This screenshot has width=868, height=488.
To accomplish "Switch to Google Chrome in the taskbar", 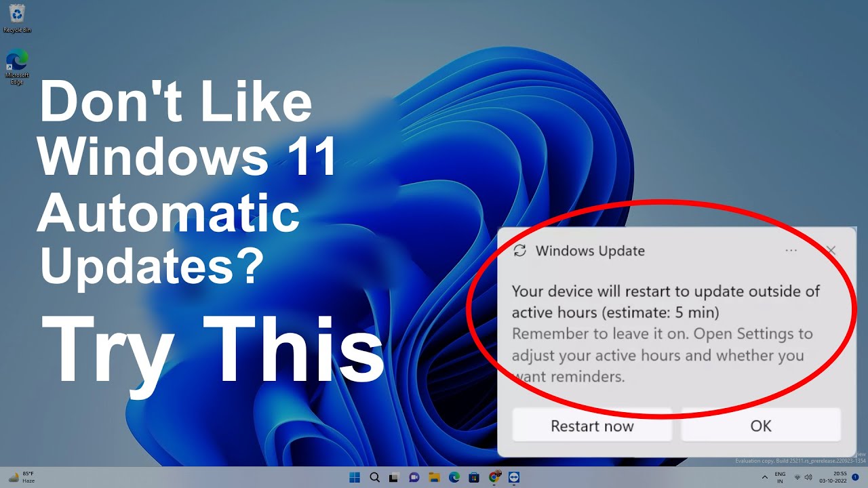I will coord(494,477).
